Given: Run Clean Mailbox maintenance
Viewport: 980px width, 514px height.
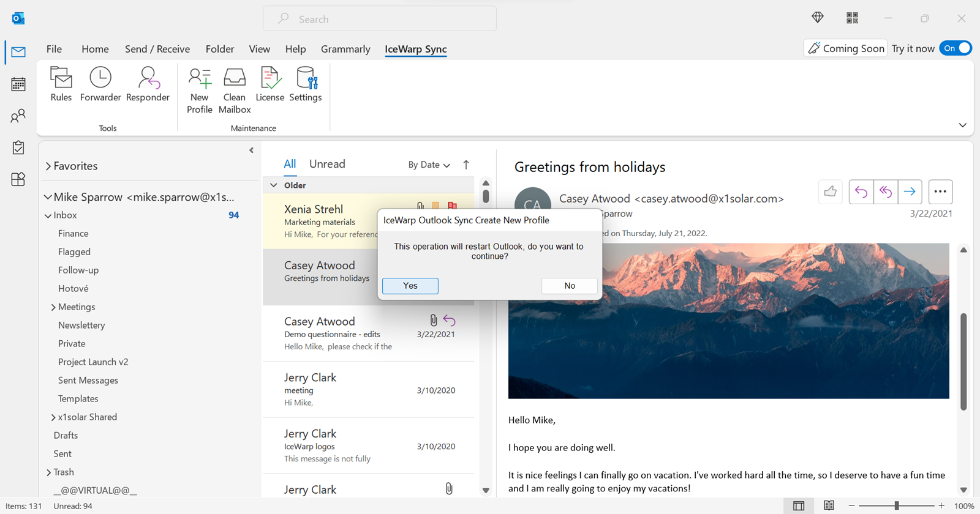Looking at the screenshot, I should 235,91.
